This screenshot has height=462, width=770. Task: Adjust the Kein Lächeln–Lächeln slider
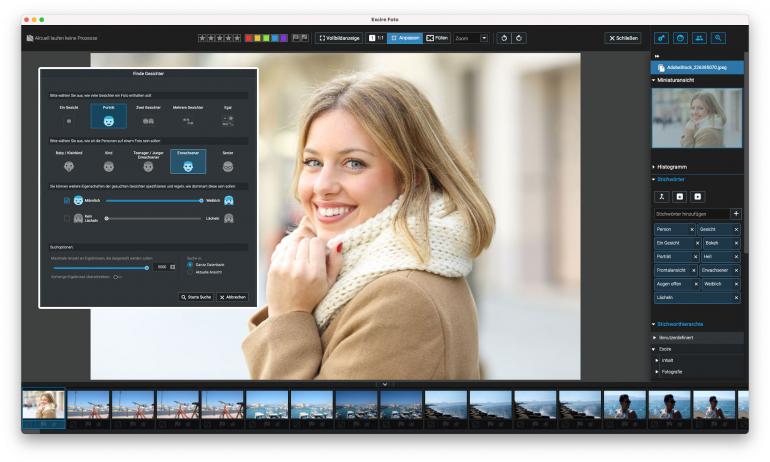[153, 218]
